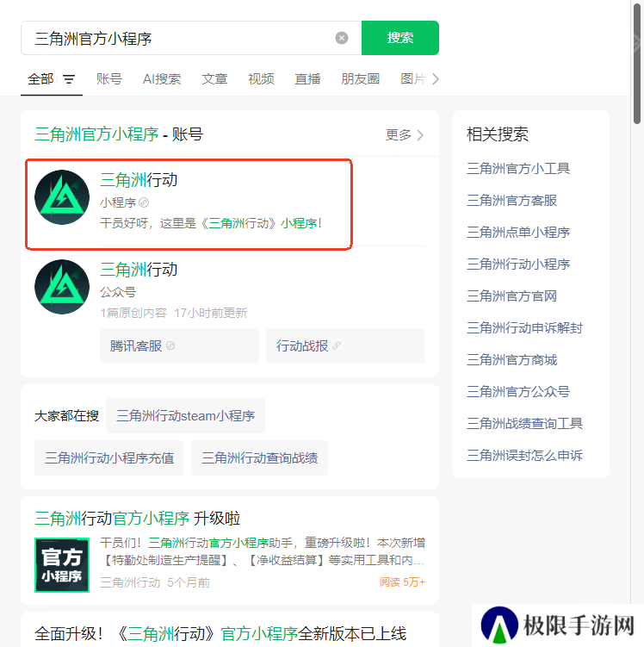Search suggestion 三角洲行动查询战绩

tap(260, 458)
